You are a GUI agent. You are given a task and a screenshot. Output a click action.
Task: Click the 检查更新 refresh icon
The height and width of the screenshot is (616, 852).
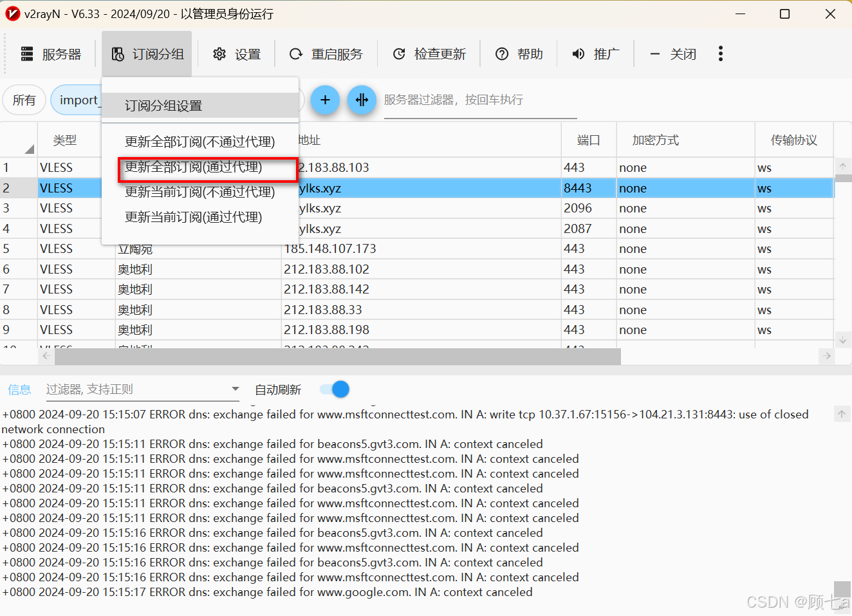tap(399, 54)
